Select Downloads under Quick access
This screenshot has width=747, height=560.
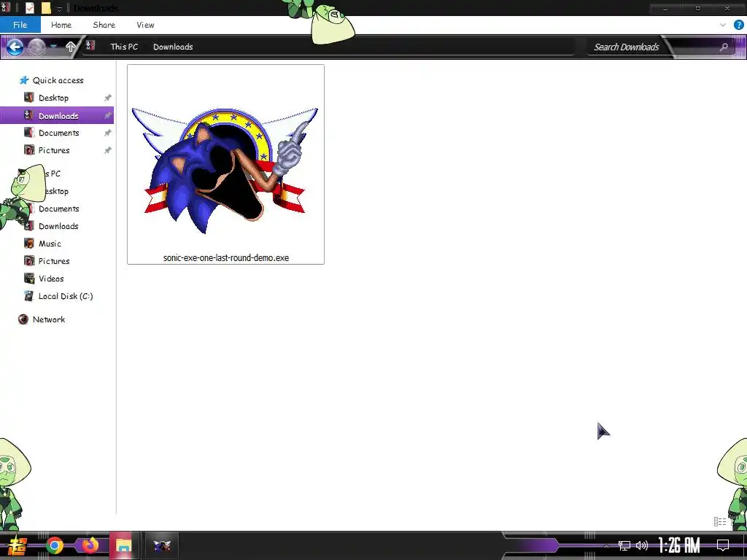pyautogui.click(x=58, y=116)
